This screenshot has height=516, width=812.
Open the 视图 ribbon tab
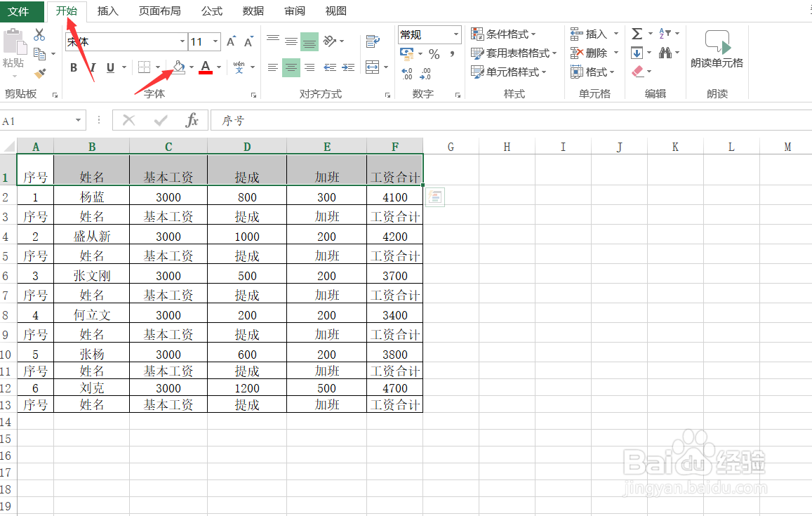point(335,11)
